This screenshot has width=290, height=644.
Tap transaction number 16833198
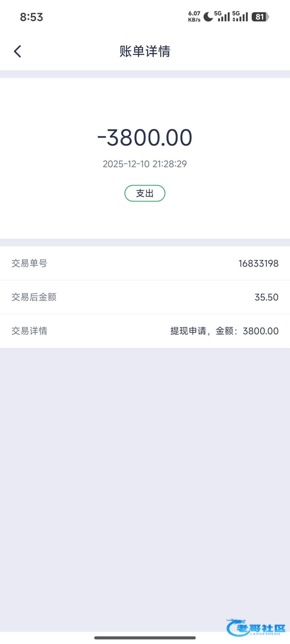258,264
